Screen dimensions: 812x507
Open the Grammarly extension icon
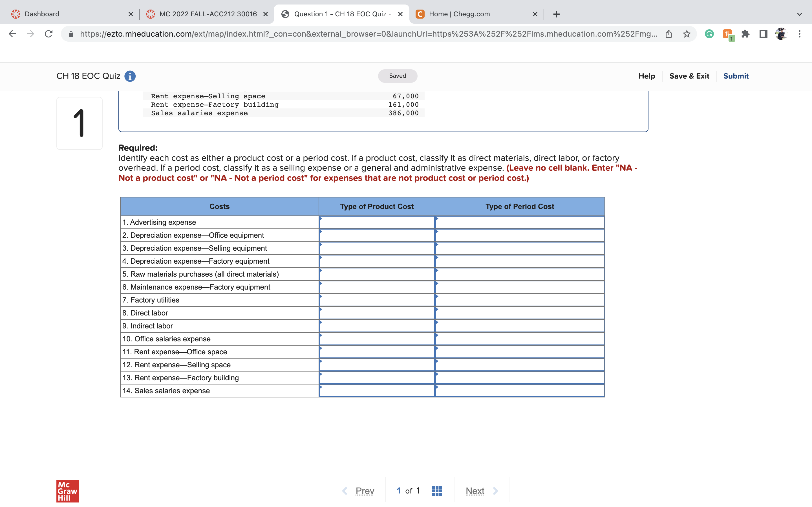click(x=709, y=34)
